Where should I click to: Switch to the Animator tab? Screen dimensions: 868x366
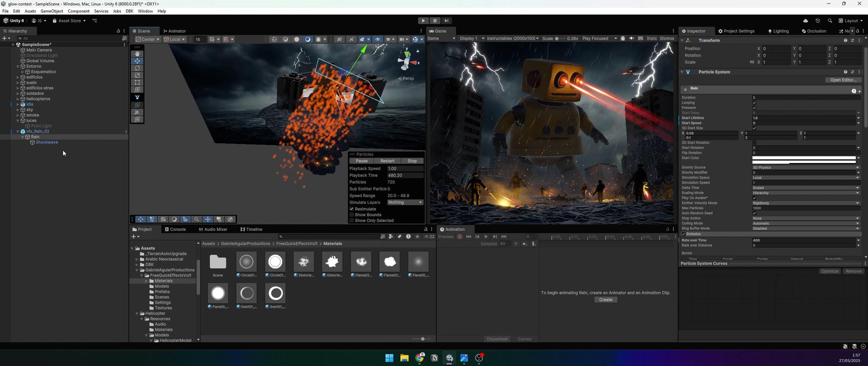pos(175,31)
